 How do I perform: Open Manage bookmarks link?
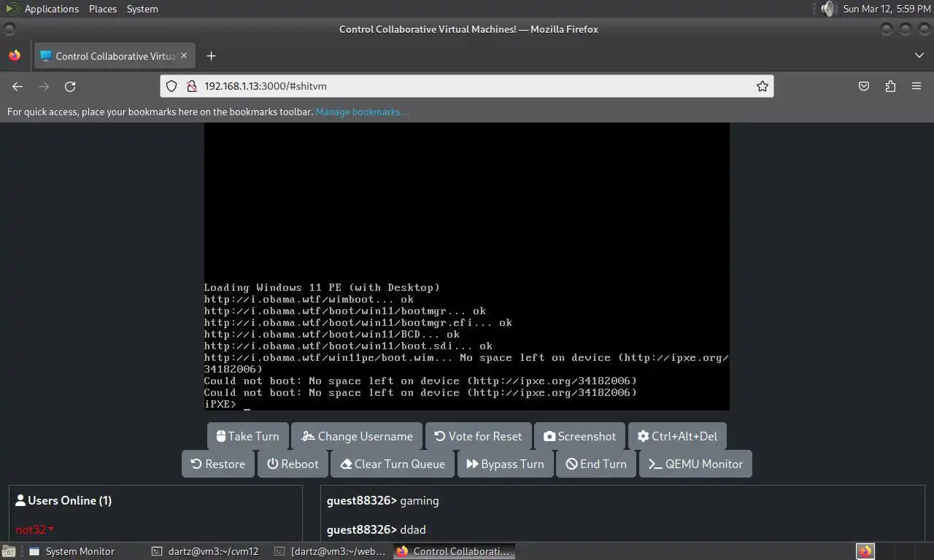point(362,112)
